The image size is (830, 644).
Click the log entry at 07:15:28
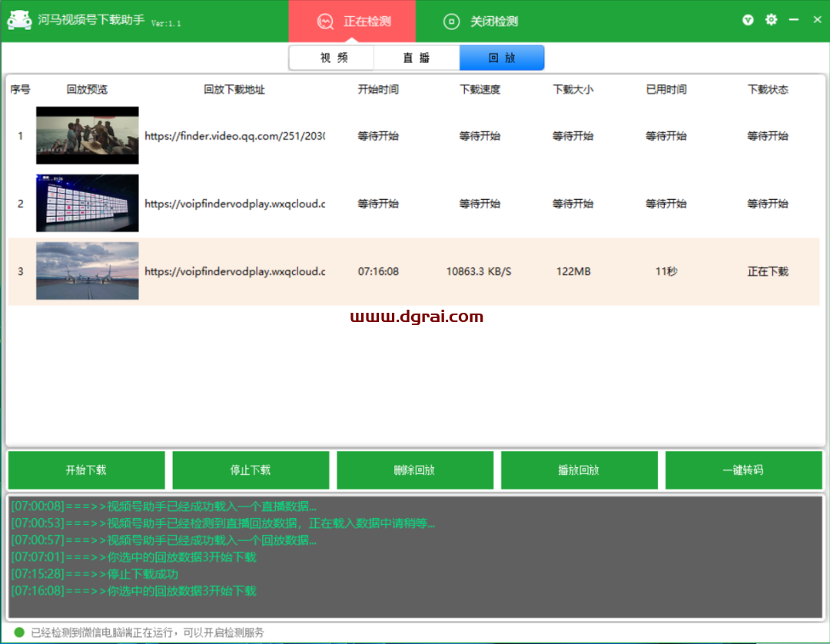pos(95,574)
